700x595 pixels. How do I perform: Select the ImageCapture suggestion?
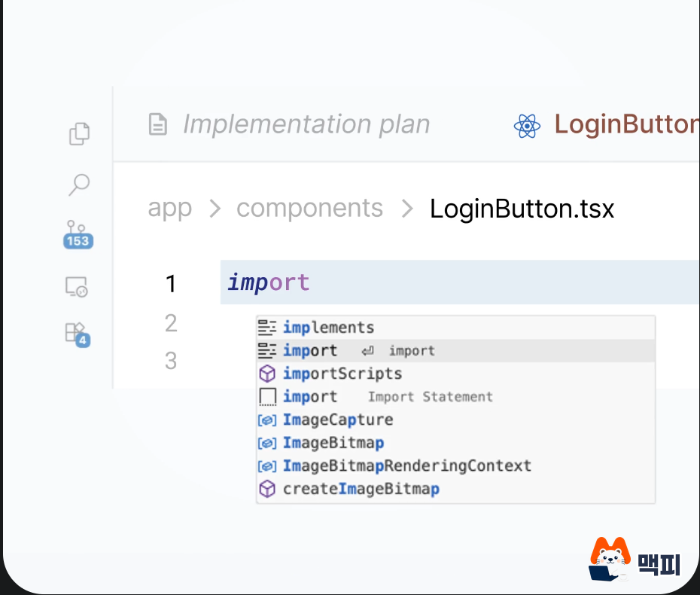pyautogui.click(x=456, y=420)
